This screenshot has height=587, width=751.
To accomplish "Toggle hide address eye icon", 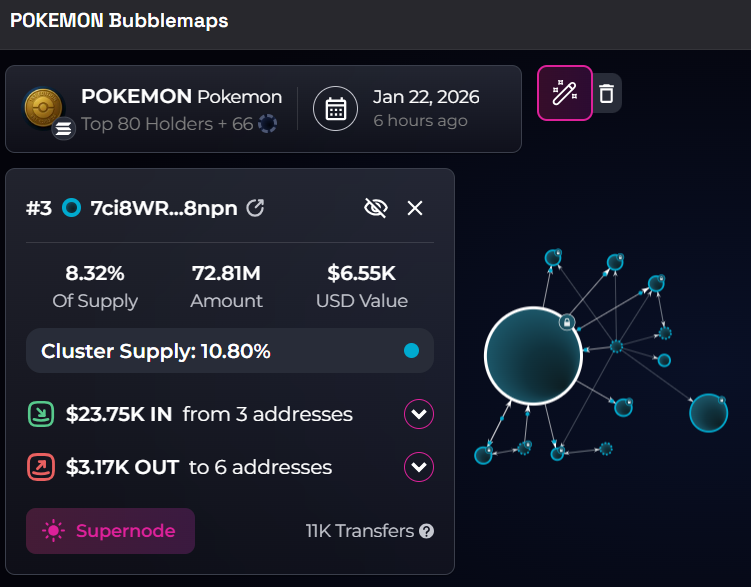I will pyautogui.click(x=376, y=208).
